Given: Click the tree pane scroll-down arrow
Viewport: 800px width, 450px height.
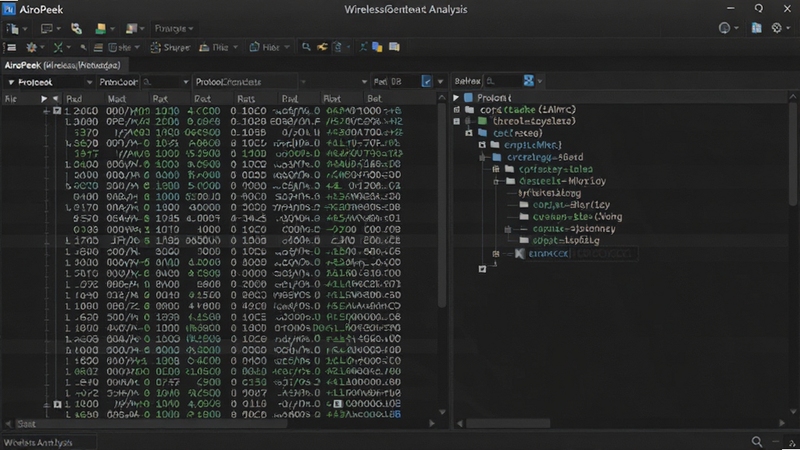Looking at the screenshot, I should pyautogui.click(x=793, y=411).
